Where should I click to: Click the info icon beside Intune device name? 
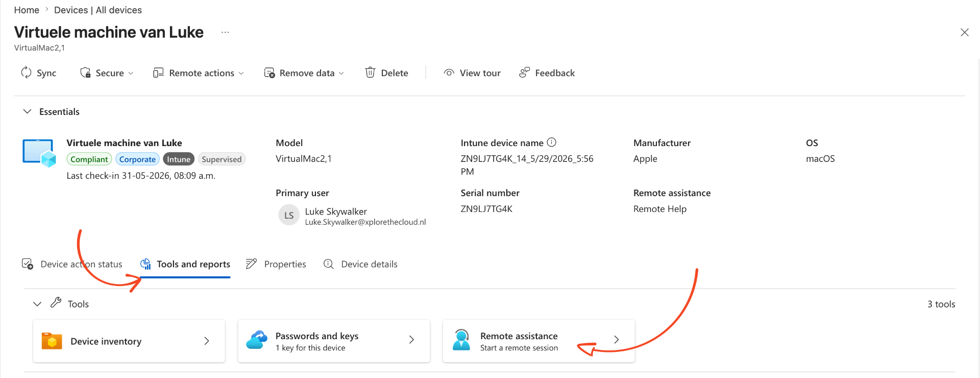coord(552,143)
